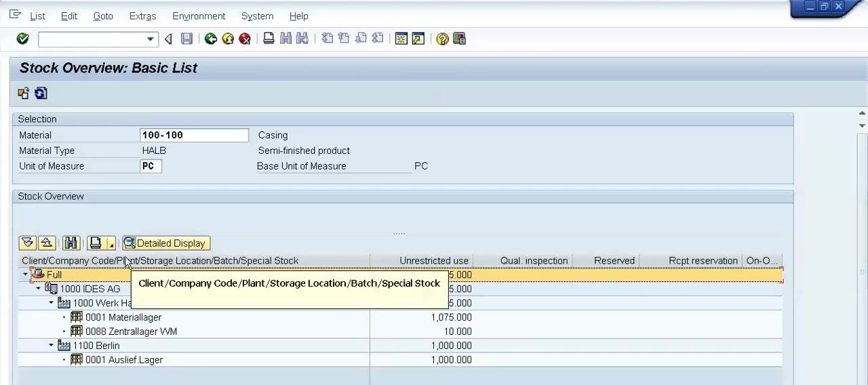Image resolution: width=868 pixels, height=385 pixels.
Task: Go to Previous Page icon
Action: [x=344, y=39]
